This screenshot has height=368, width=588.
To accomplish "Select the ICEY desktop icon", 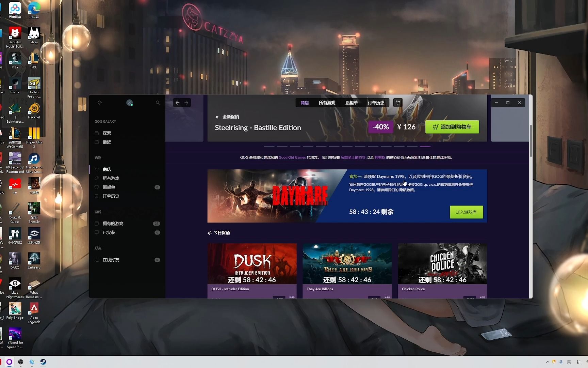I will point(15,61).
